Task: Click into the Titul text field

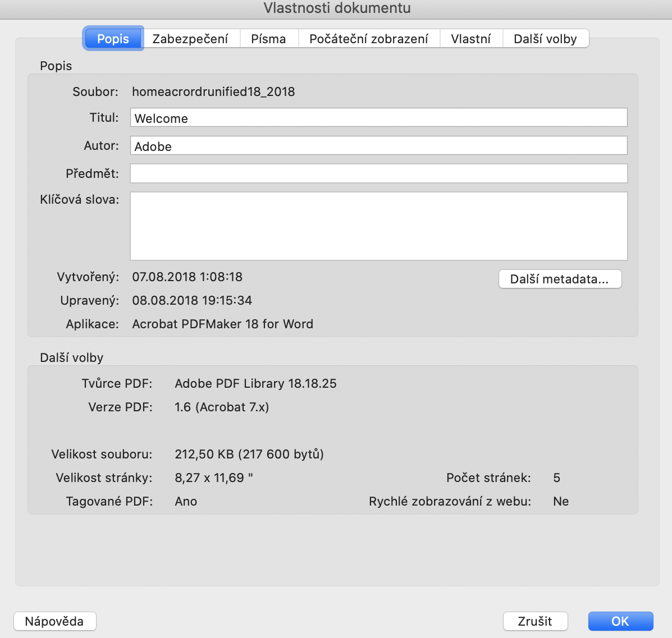Action: click(x=378, y=118)
